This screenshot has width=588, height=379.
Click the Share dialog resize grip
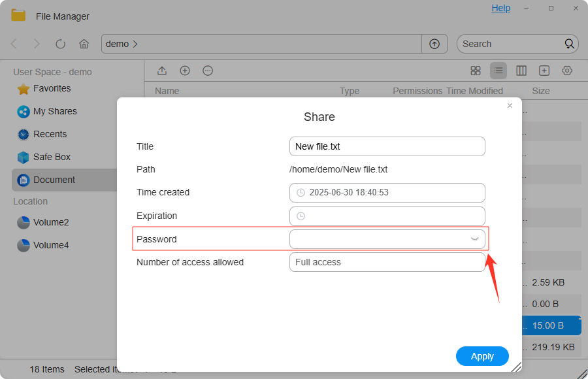(x=516, y=367)
